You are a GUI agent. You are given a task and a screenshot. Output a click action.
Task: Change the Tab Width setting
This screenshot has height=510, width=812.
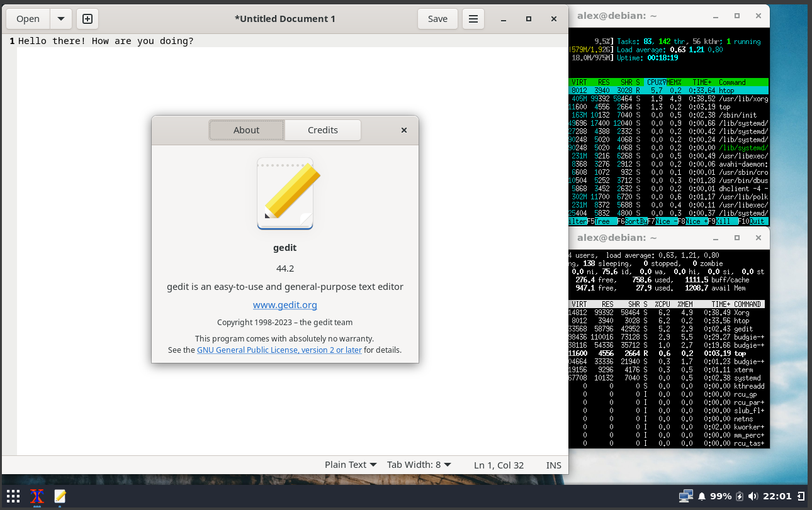[419, 464]
